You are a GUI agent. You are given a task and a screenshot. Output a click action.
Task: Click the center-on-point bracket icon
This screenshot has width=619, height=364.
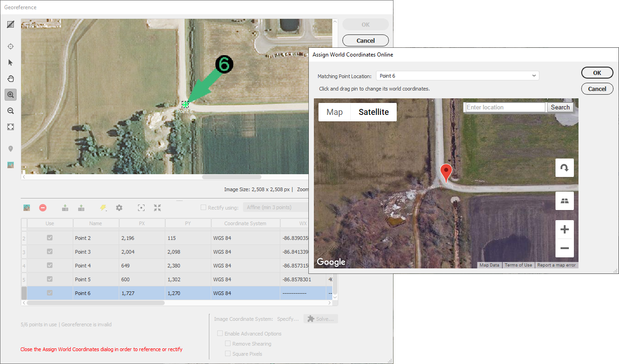[x=141, y=208]
